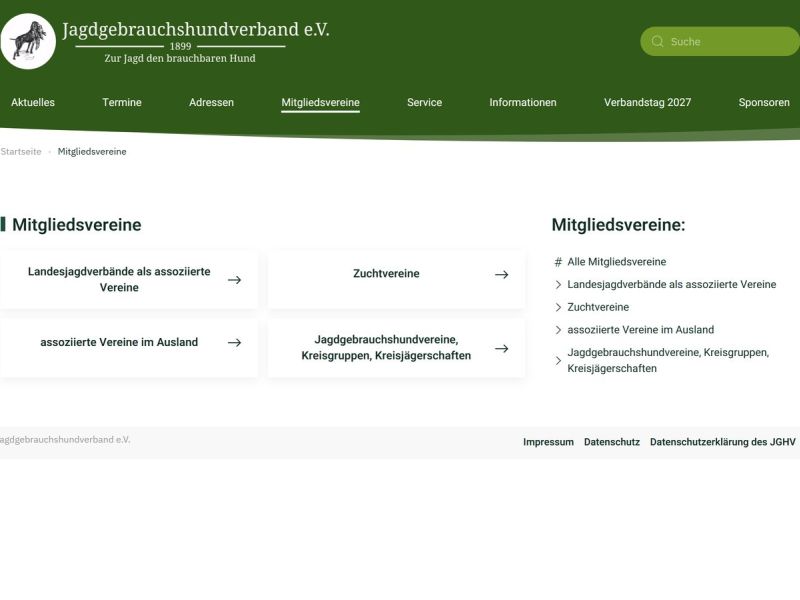Open the Impressum footer link
800x600 pixels.
pos(548,442)
